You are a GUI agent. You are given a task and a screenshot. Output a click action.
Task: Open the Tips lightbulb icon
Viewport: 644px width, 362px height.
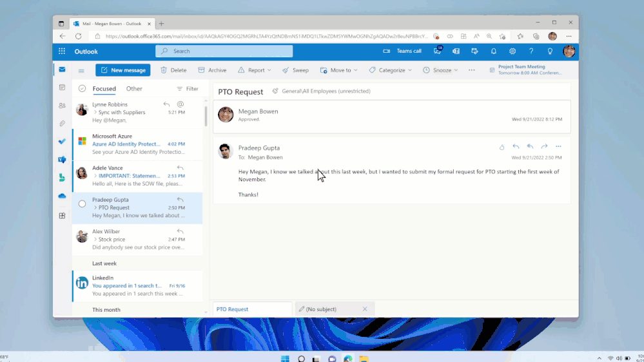550,52
